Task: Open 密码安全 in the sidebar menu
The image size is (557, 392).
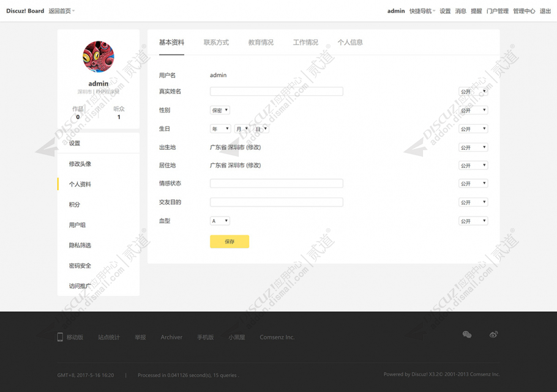Action: tap(80, 266)
